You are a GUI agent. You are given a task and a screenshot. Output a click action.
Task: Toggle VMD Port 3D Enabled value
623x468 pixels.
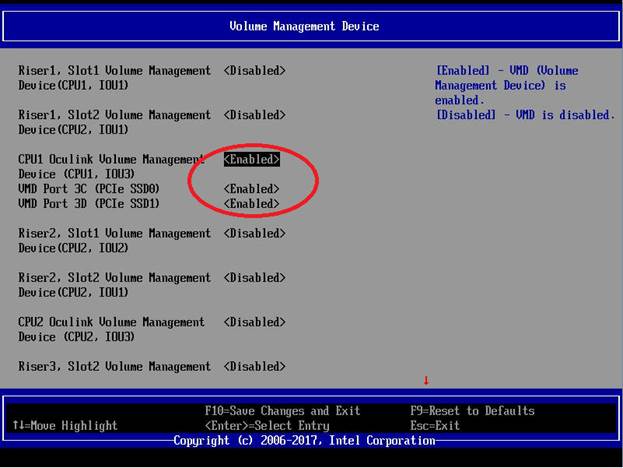coord(251,204)
